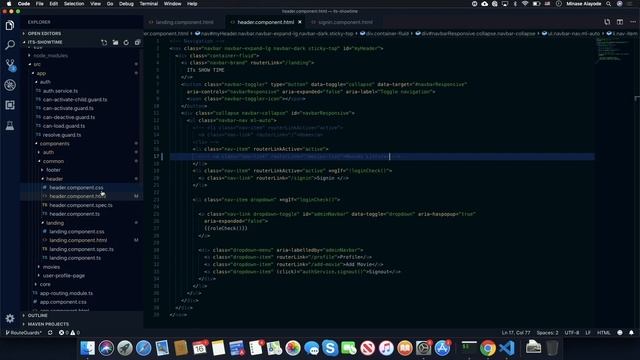Viewport: 640px width, 360px height.
Task: Switch to landing.component.html tab
Action: (x=184, y=22)
